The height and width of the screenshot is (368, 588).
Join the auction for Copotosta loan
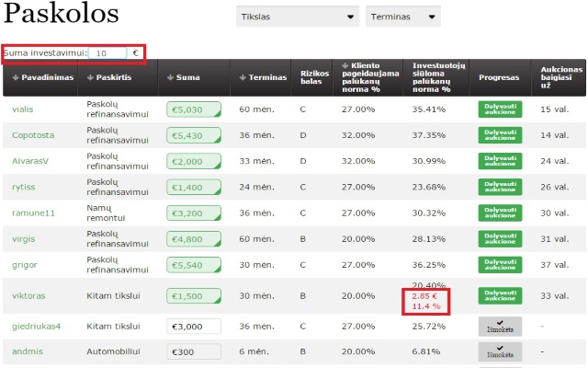[x=499, y=135]
